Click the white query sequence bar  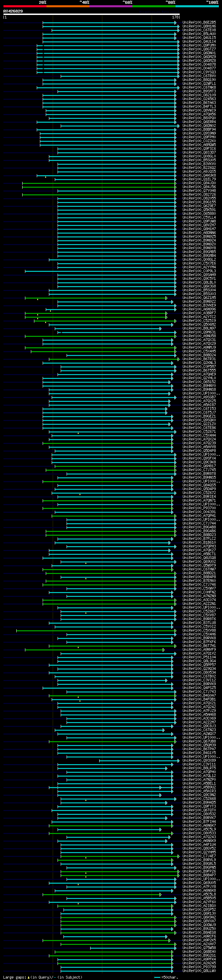92,14
